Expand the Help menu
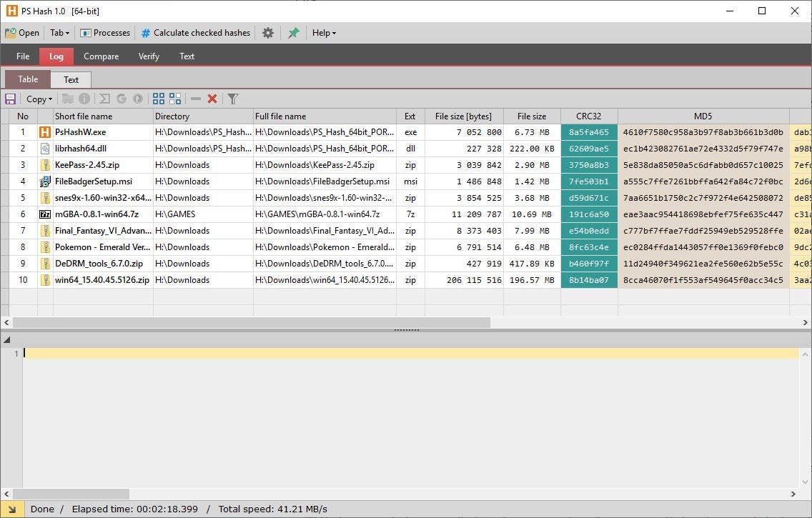Viewport: 812px width, 518px height. 325,33
